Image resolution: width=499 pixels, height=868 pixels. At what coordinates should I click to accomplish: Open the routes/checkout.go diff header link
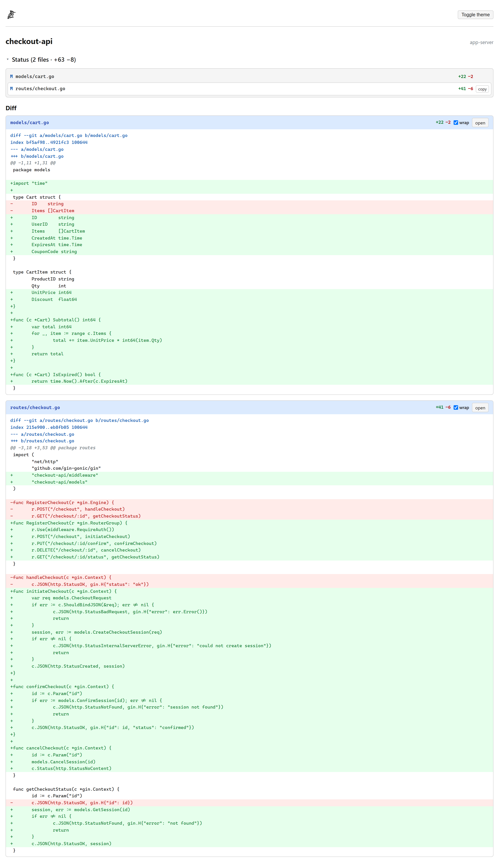pos(35,407)
